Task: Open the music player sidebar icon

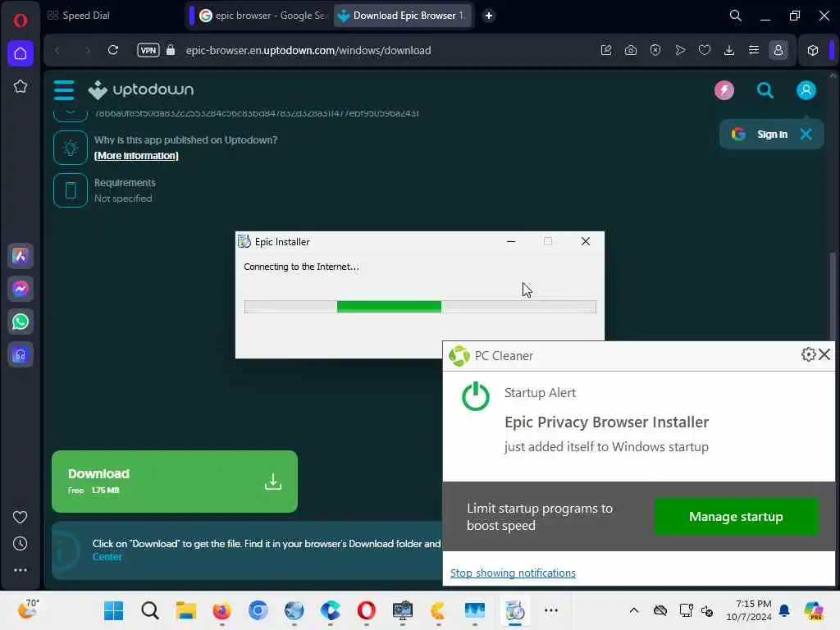Action: [x=21, y=354]
